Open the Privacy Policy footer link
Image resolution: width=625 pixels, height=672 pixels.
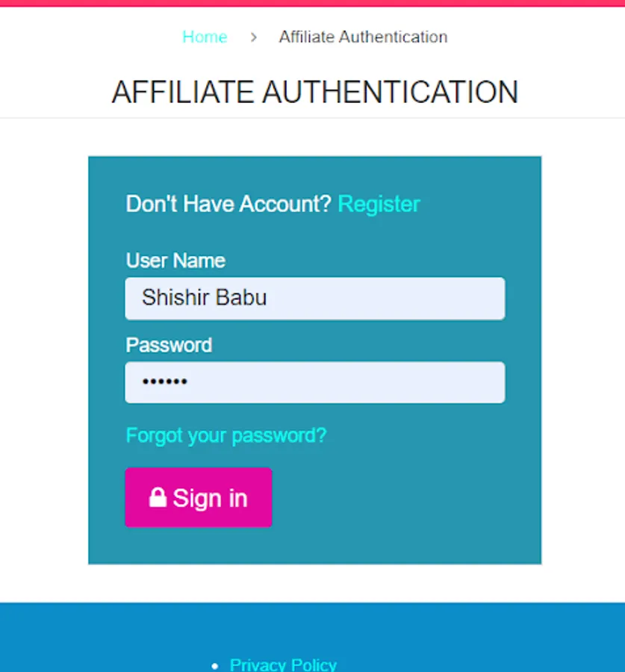[x=283, y=665]
